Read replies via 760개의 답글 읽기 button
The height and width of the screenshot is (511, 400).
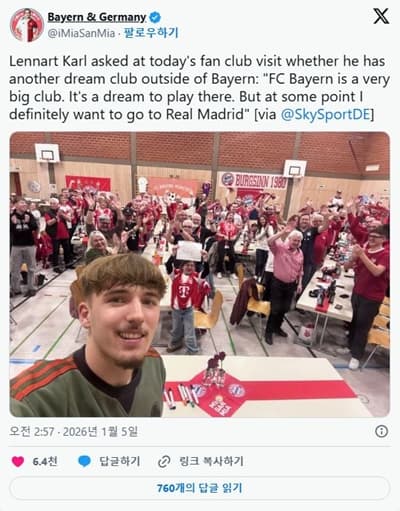point(200,488)
